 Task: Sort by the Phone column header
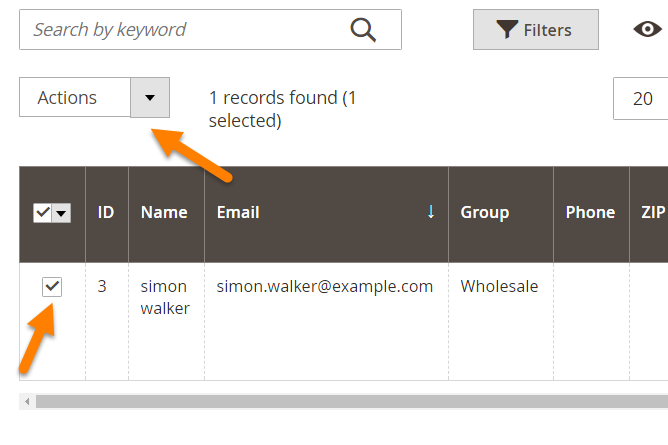590,212
